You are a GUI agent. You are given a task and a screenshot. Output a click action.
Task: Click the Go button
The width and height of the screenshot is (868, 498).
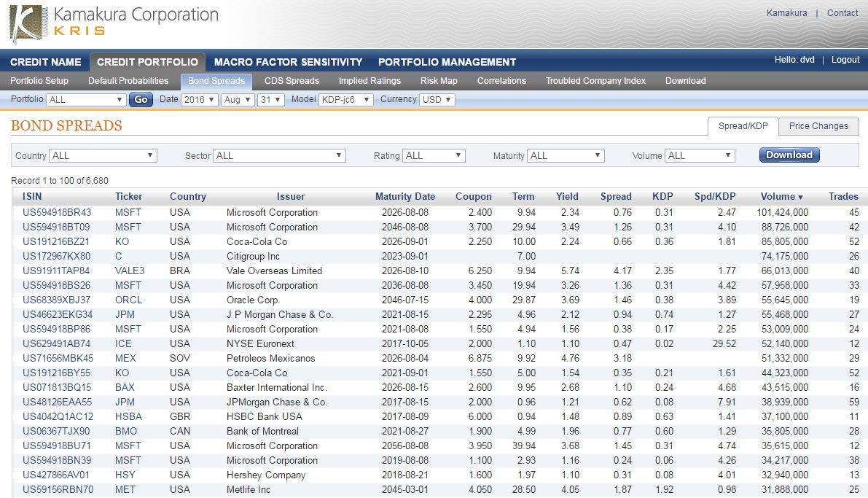[x=141, y=100]
